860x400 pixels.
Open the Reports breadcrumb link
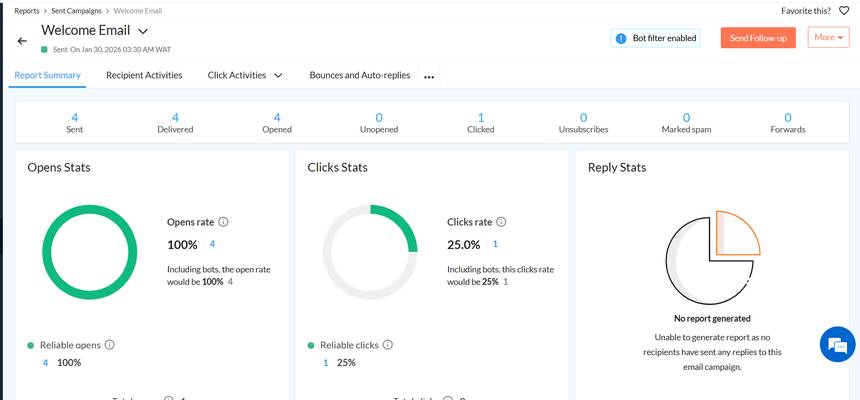[27, 11]
